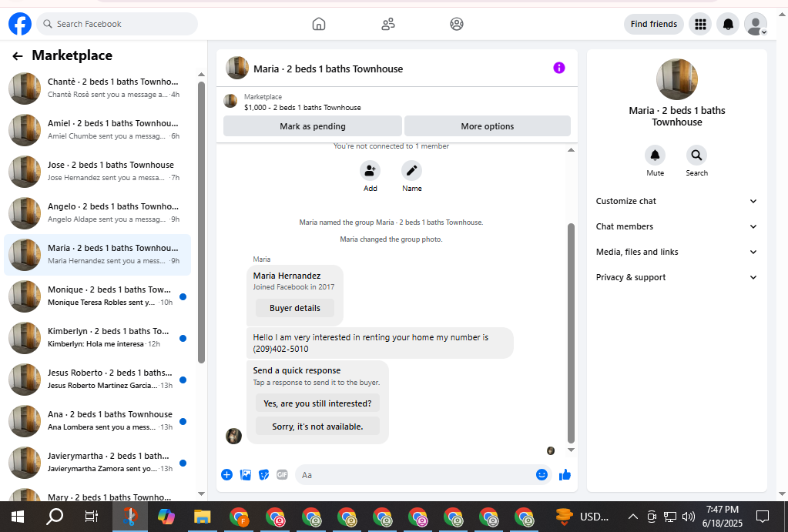788x532 pixels.
Task: Open Angelo conversation in list
Action: point(98,213)
